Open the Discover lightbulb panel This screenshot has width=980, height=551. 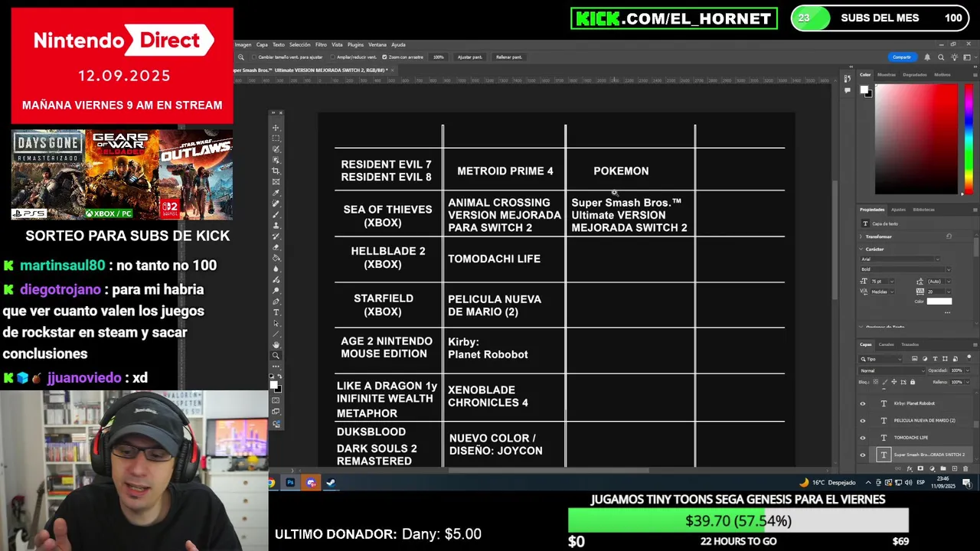(954, 57)
